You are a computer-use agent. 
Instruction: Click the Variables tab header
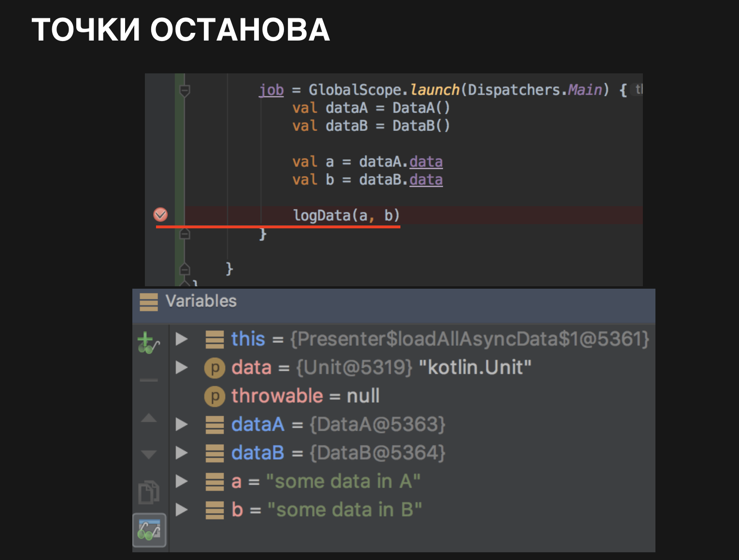click(x=201, y=301)
